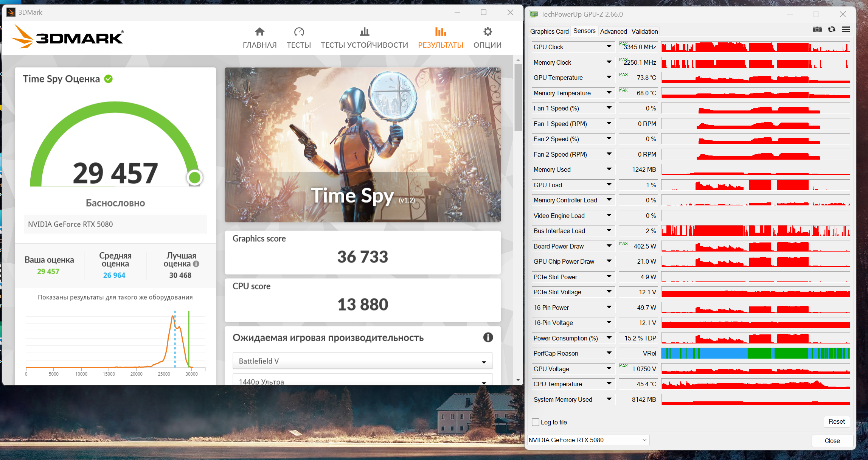Expand the PerfCap Reason dropdown arrow
Image resolution: width=868 pixels, height=460 pixels.
609,353
